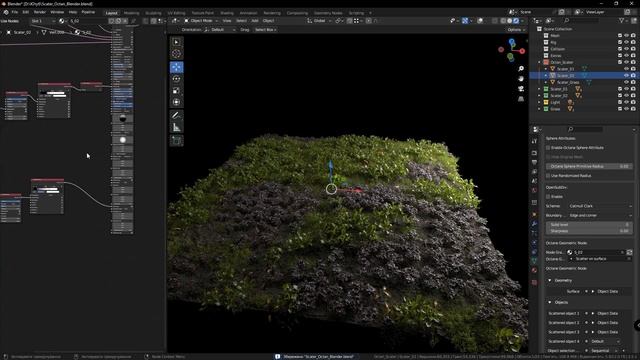
Task: Click the Select Box drag option
Action: pos(265,30)
